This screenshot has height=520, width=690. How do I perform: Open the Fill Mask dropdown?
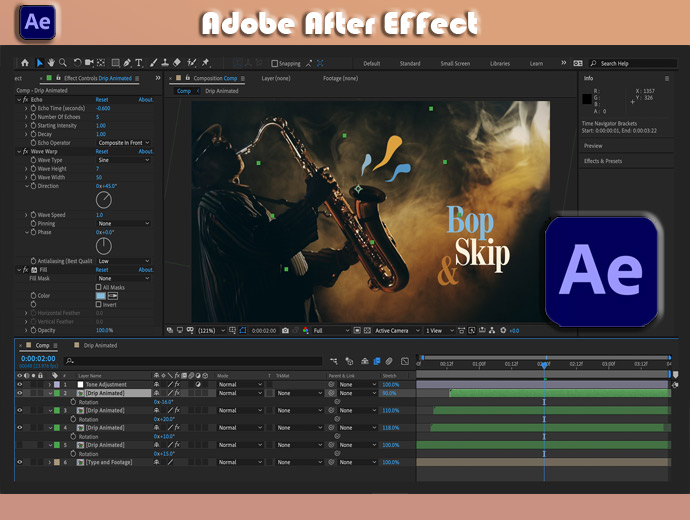(124, 278)
